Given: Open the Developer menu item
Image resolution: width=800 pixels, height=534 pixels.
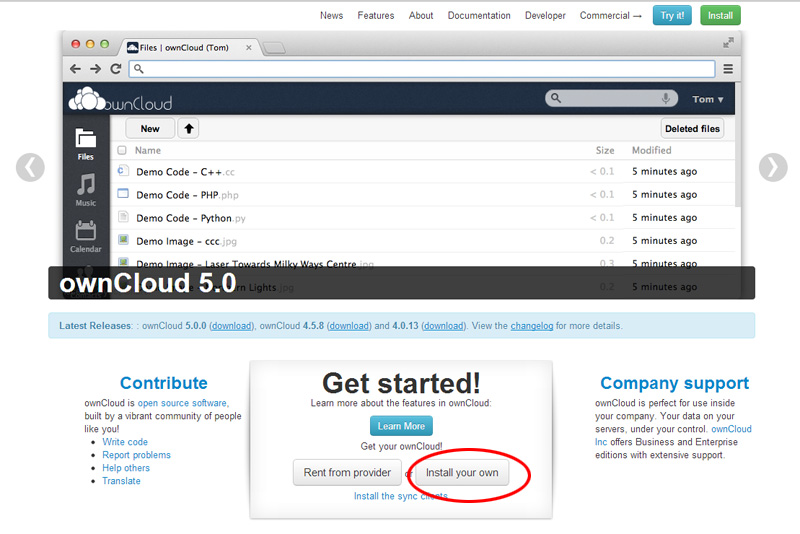Looking at the screenshot, I should [545, 16].
